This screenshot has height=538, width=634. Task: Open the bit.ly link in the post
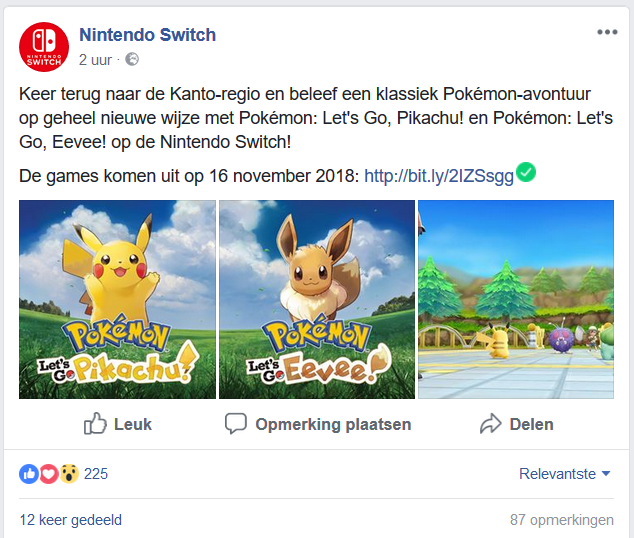[x=439, y=176]
